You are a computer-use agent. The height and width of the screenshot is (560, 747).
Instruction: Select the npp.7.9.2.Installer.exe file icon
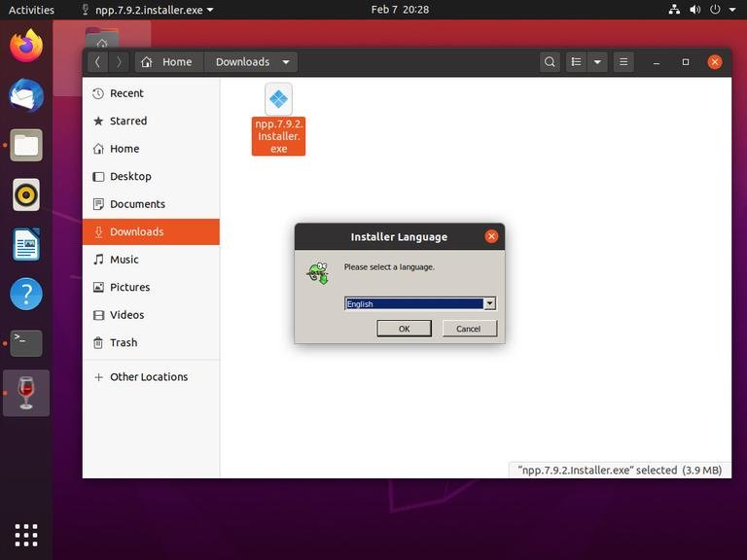pos(278,100)
